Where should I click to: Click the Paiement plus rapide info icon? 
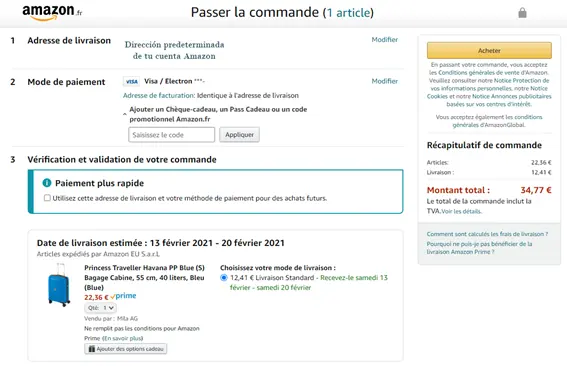(x=47, y=183)
